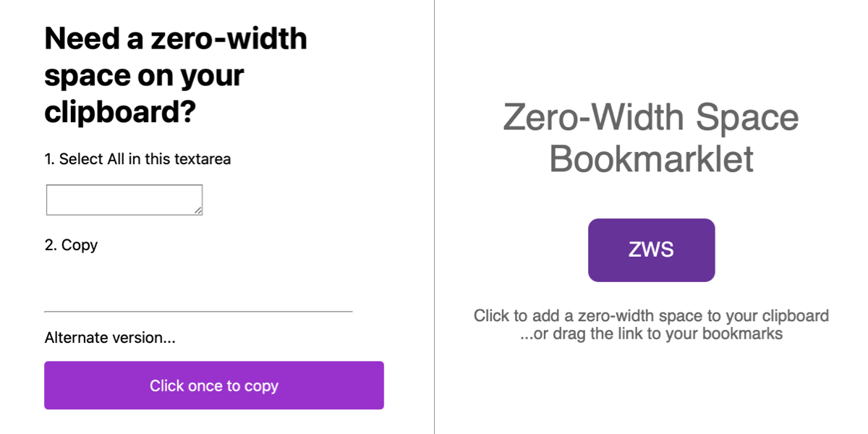Click the 'Alternate version...' label
The width and height of the screenshot is (868, 434).
click(110, 338)
